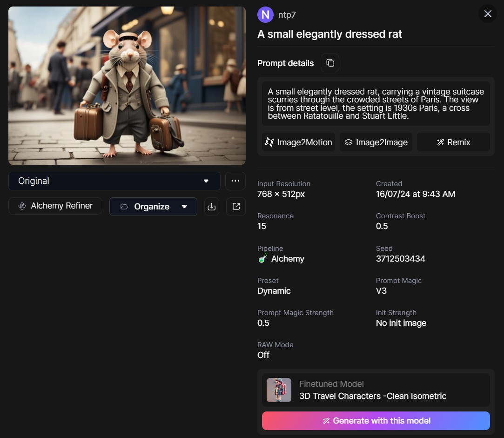504x438 pixels.
Task: Click the Alchemy flask pipeline icon
Action: pyautogui.click(x=262, y=258)
